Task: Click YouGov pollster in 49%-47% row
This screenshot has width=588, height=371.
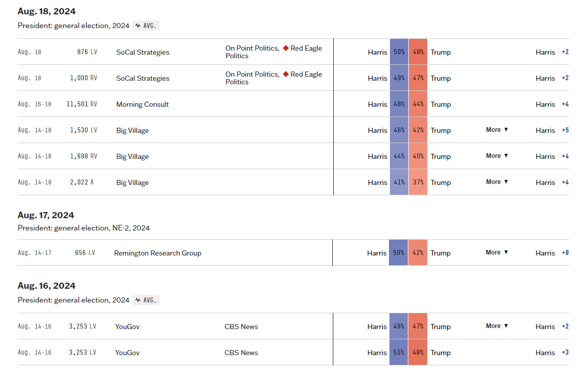Action: (x=127, y=327)
